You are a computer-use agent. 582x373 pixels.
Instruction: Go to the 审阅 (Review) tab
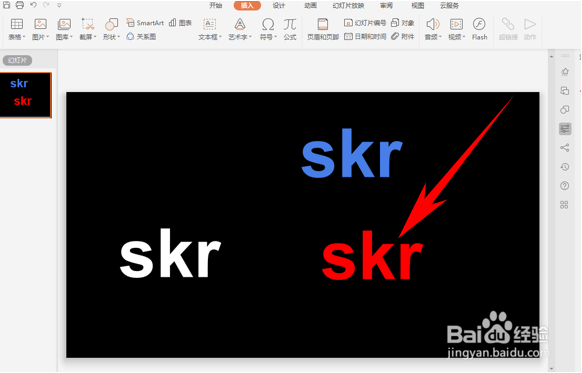tap(386, 6)
